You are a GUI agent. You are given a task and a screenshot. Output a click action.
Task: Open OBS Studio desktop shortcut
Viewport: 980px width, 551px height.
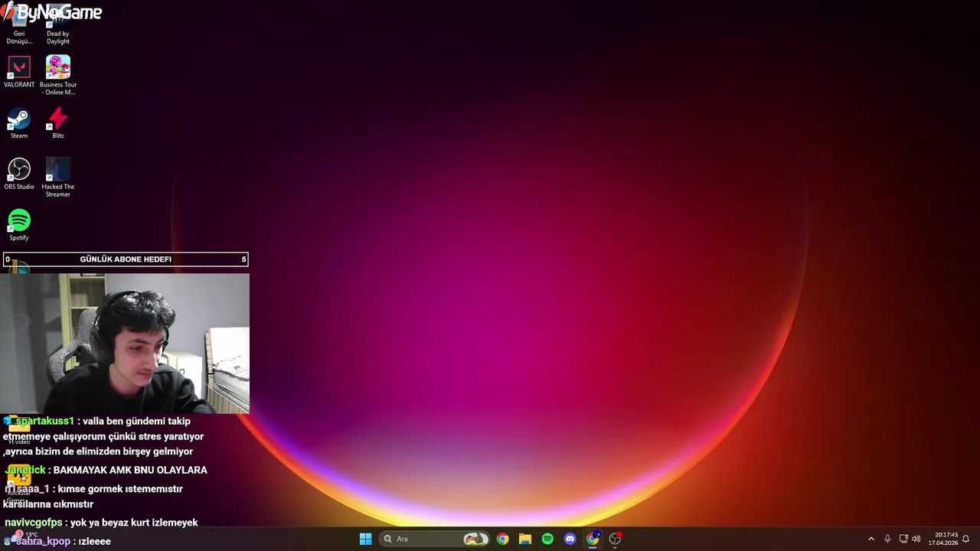tap(19, 174)
